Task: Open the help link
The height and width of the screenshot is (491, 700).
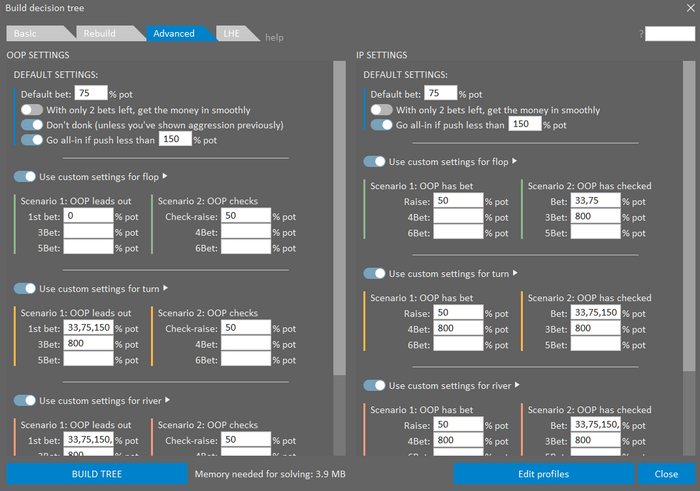Action: click(274, 37)
